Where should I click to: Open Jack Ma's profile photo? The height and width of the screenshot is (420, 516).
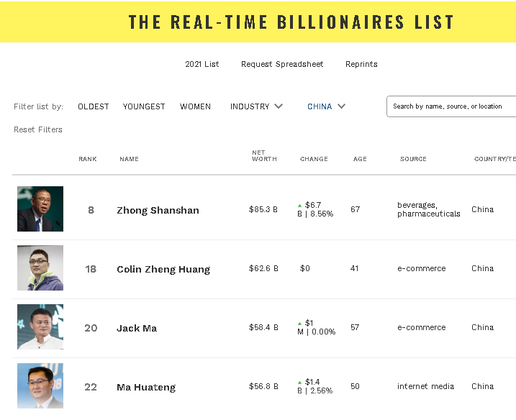pos(40,327)
